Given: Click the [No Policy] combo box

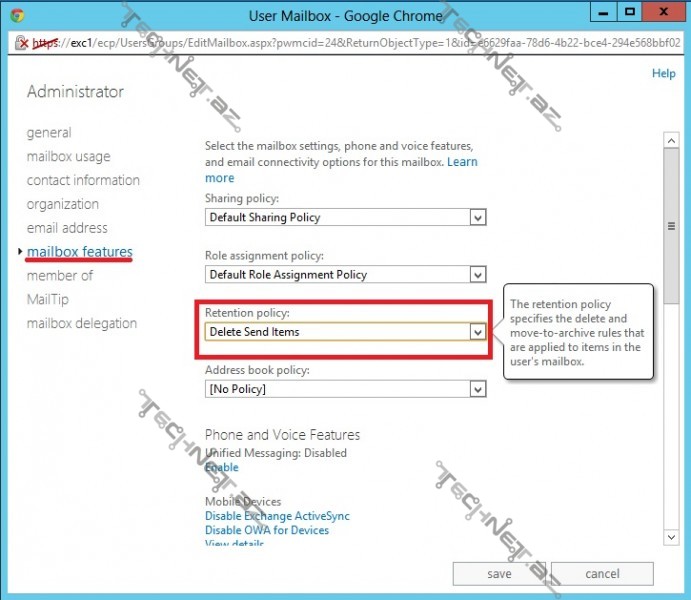Looking at the screenshot, I should pos(346,389).
